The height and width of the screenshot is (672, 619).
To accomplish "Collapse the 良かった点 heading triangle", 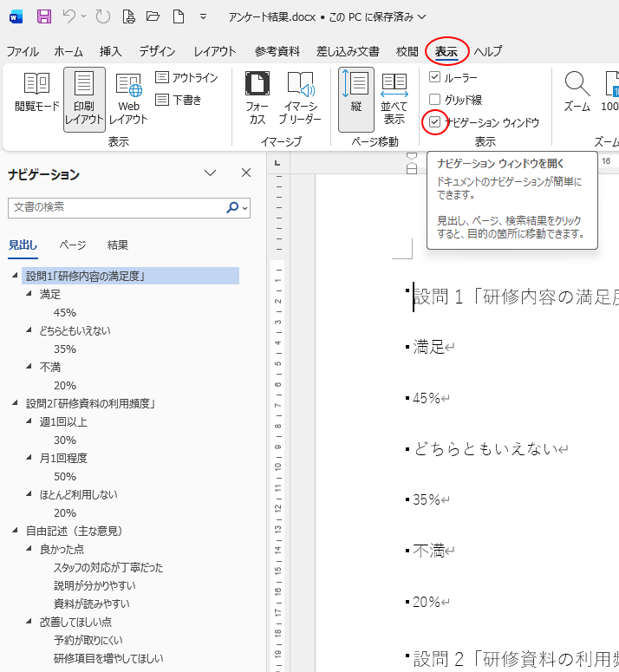I will point(29,549).
